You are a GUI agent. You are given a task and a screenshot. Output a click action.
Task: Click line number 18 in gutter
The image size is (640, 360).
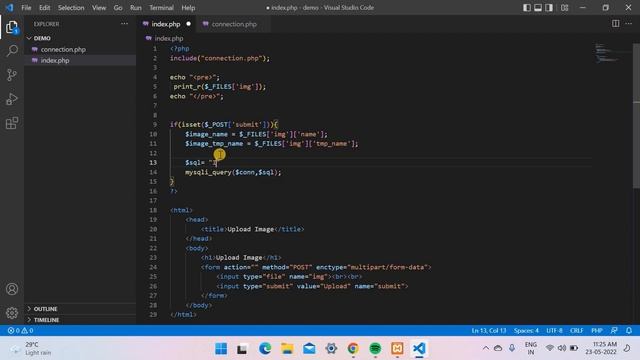(153, 210)
